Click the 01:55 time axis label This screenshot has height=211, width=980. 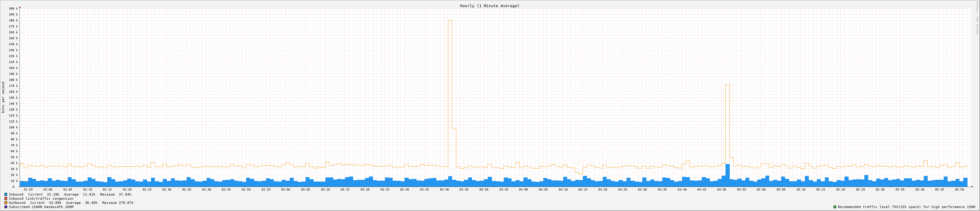point(28,189)
